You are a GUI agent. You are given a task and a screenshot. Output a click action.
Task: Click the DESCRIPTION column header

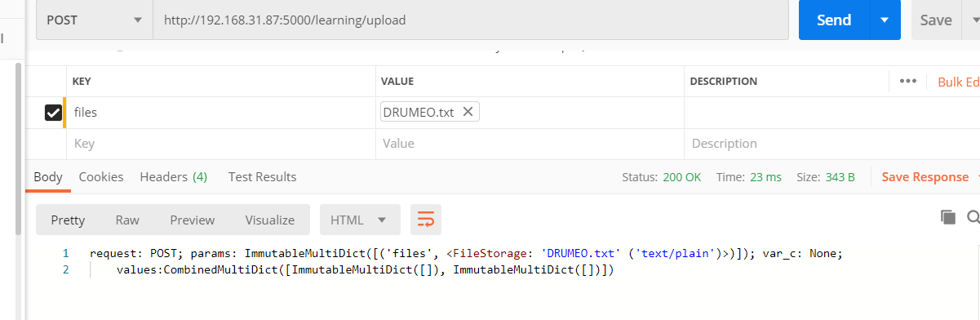pos(724,82)
